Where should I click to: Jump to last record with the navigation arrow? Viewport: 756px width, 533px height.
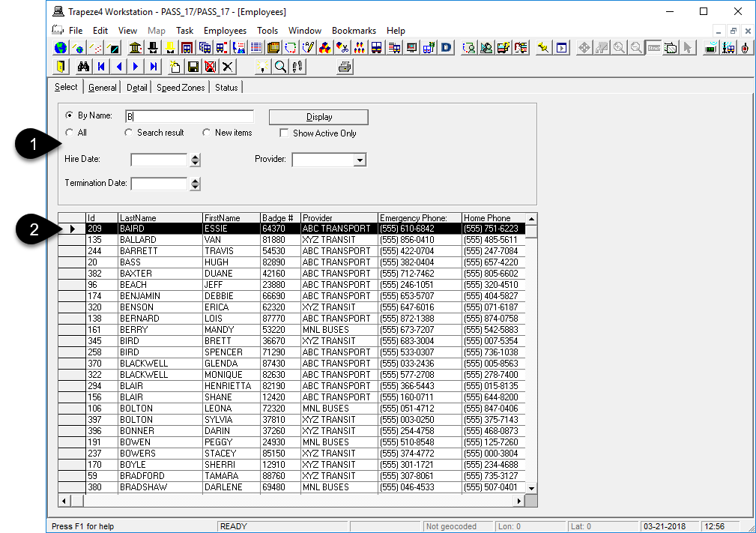click(153, 66)
